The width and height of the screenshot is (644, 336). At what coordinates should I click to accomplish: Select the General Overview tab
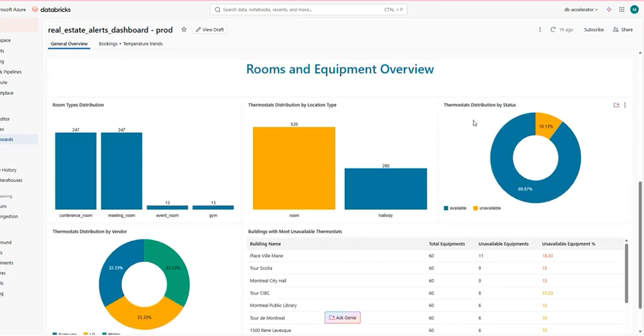click(69, 44)
